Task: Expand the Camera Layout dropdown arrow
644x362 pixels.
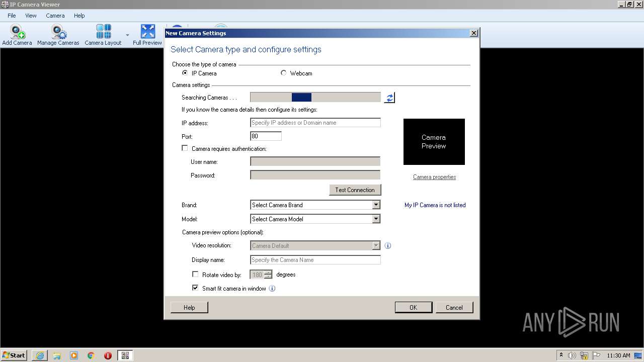Action: click(x=127, y=35)
